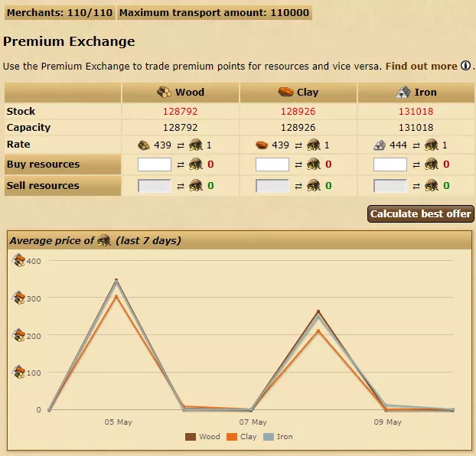Click premium point icon in chart title
The width and height of the screenshot is (476, 456).
tap(103, 241)
